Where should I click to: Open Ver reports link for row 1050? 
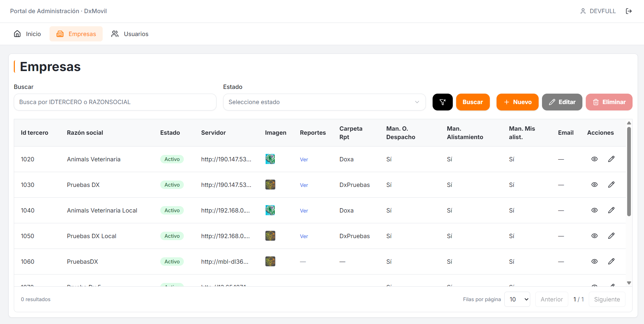tap(304, 236)
